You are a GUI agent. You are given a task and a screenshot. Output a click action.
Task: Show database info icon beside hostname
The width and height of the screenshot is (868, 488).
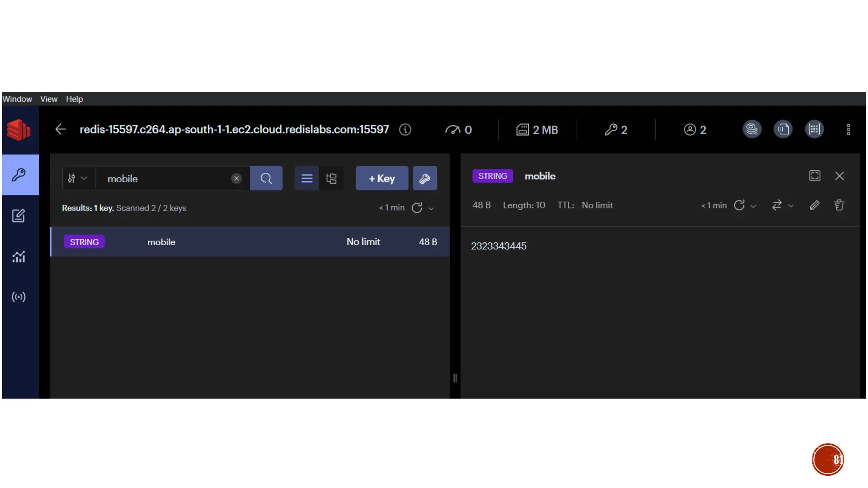[405, 130]
